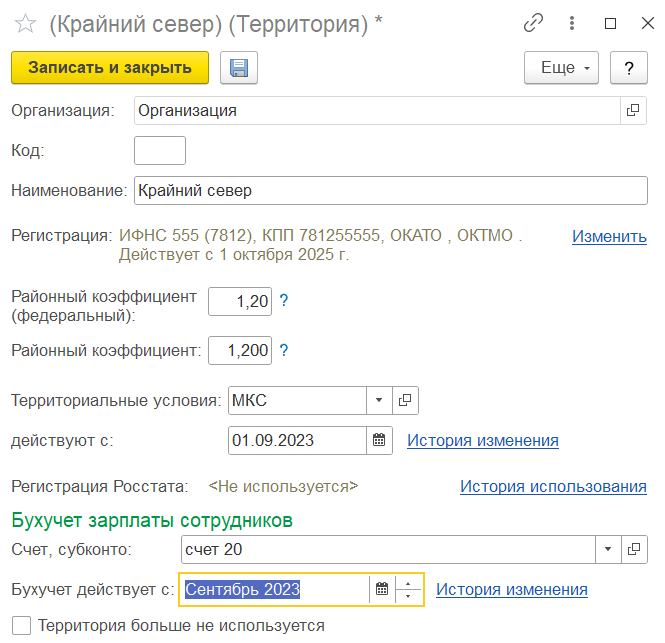
Task: Open the Организация record via open icon
Action: pos(633,110)
